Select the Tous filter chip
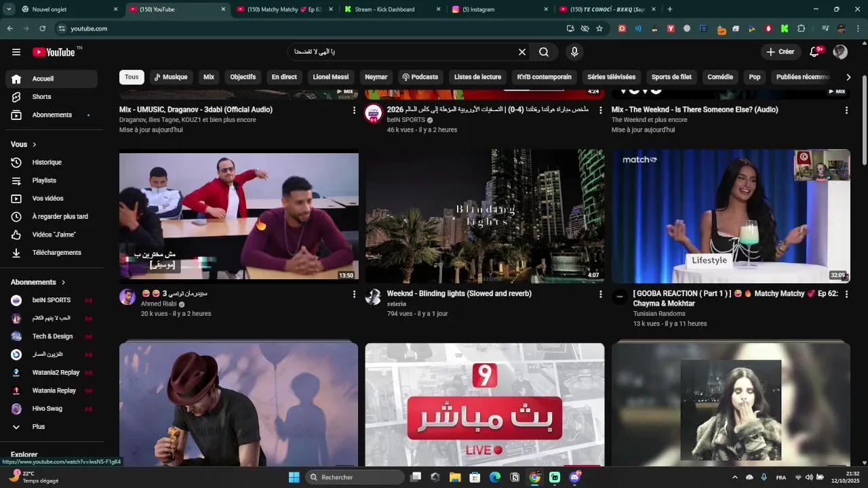 (132, 77)
